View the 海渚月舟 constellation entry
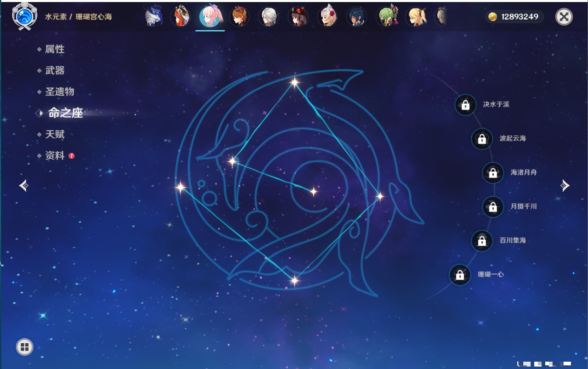This screenshot has width=588, height=369. pyautogui.click(x=523, y=172)
